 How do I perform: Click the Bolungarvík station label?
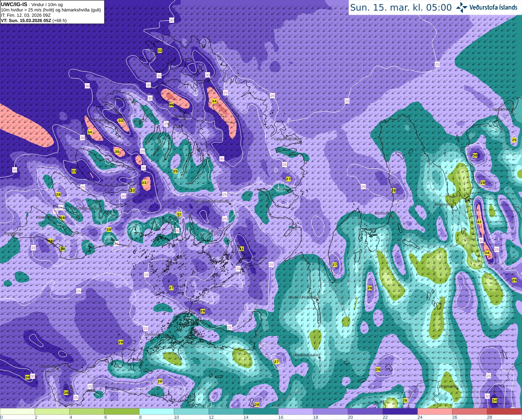click(x=122, y=99)
